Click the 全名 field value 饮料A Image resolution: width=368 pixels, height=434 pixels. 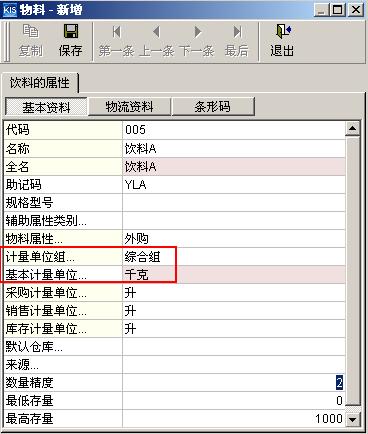234,166
